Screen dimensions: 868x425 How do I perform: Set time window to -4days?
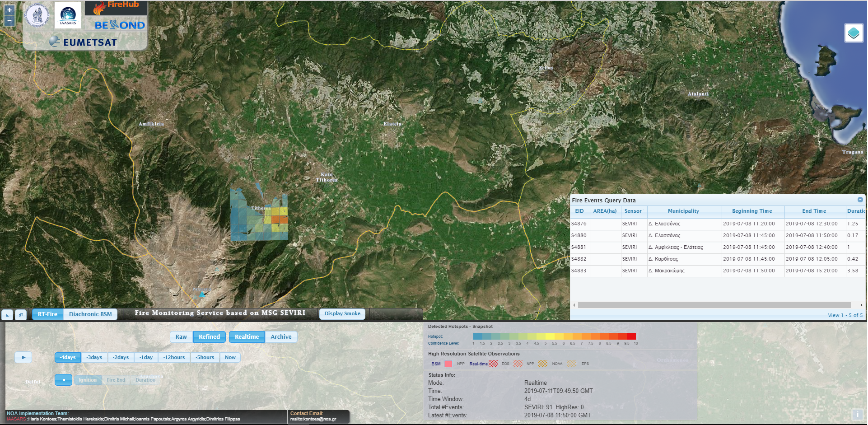[68, 357]
